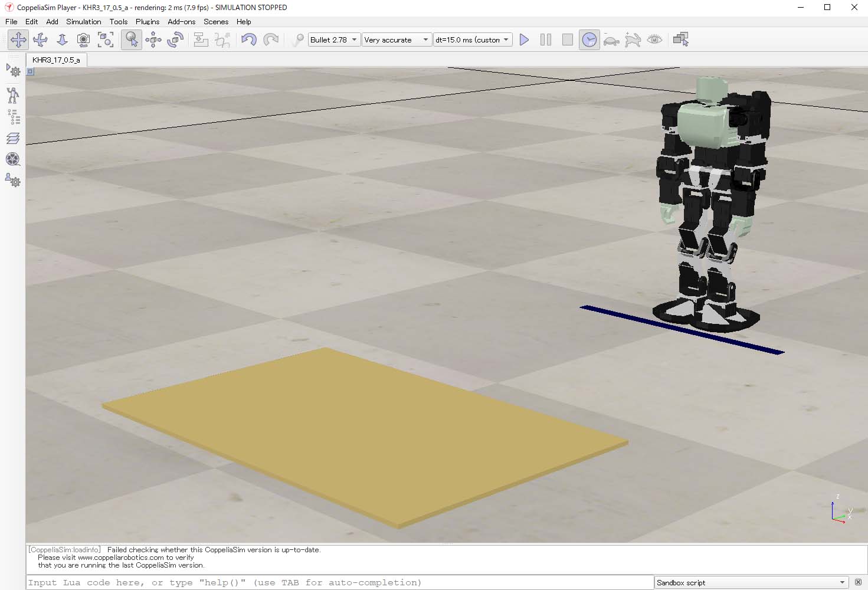Open the Sandbox script dropdown

pos(752,582)
